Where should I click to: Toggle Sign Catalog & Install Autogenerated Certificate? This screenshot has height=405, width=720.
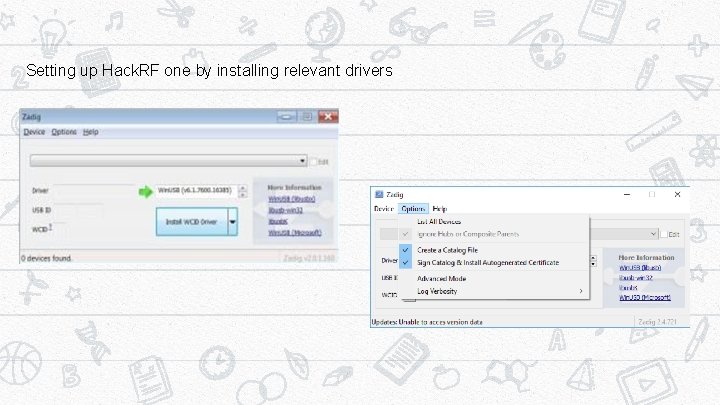[x=494, y=263]
